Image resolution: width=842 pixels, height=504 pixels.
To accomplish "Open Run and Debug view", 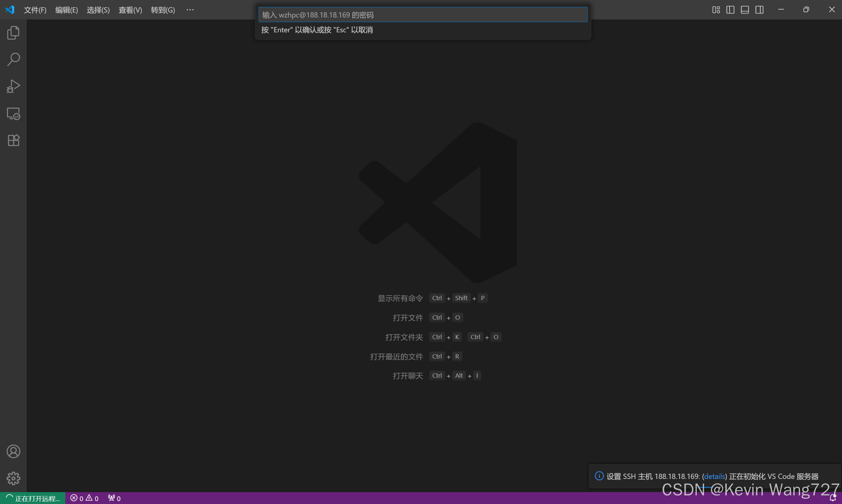I will point(13,86).
